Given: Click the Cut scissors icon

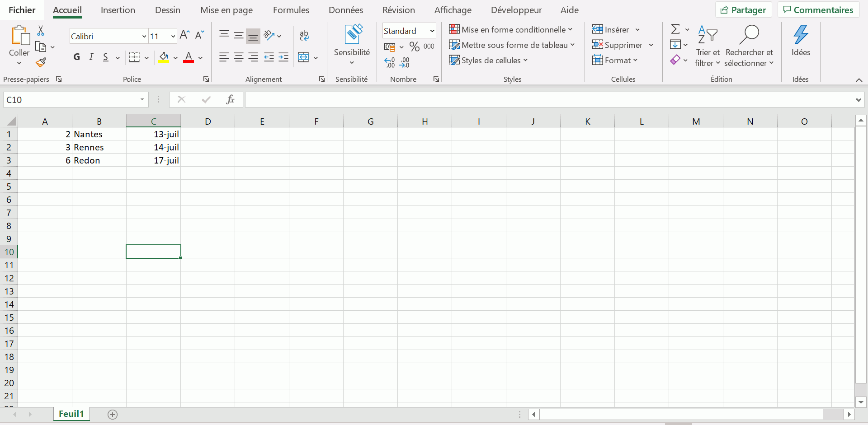Looking at the screenshot, I should pos(41,31).
